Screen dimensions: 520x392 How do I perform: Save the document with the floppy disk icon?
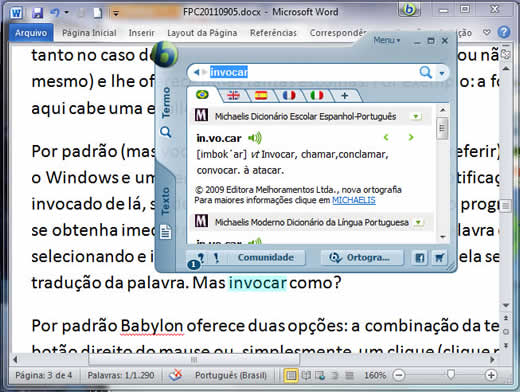[37, 13]
